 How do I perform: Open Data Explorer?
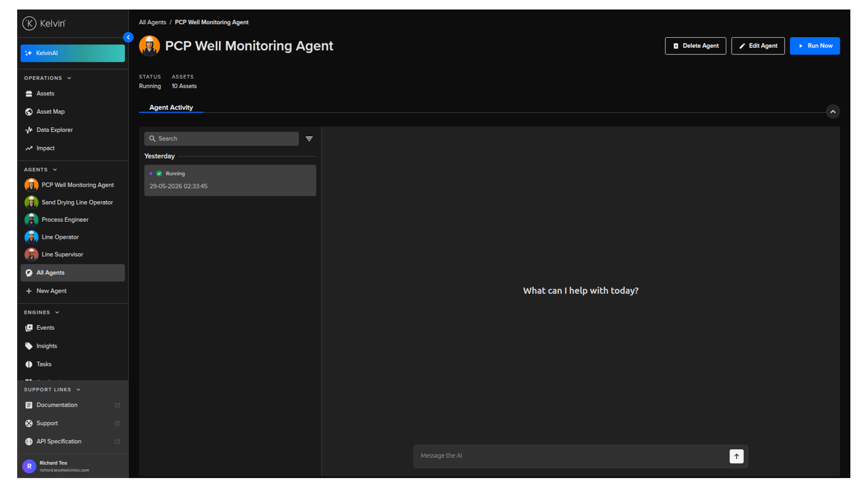coord(72,130)
